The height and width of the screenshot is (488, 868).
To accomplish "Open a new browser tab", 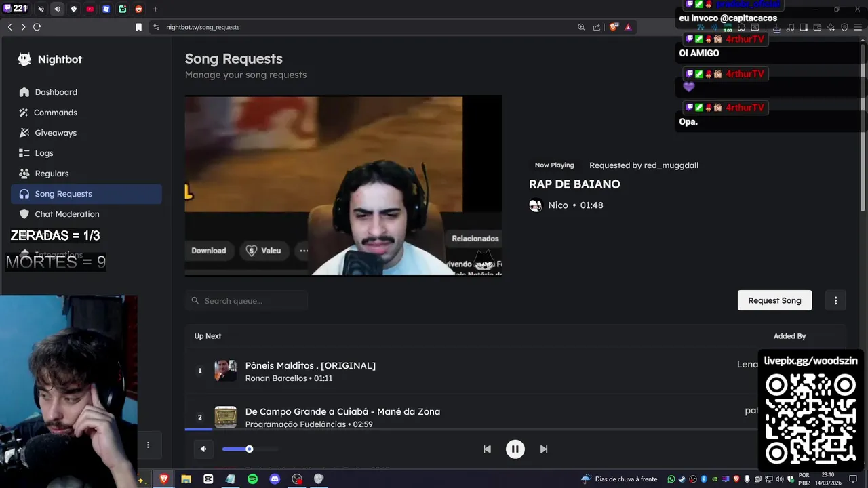I will (x=155, y=9).
